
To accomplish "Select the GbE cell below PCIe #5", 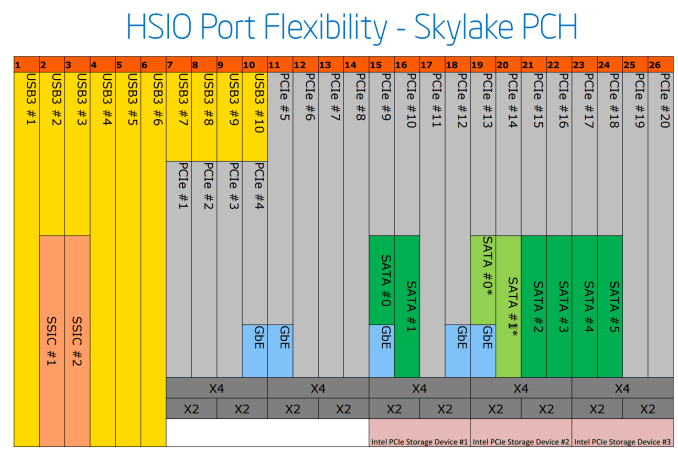I will point(280,351).
